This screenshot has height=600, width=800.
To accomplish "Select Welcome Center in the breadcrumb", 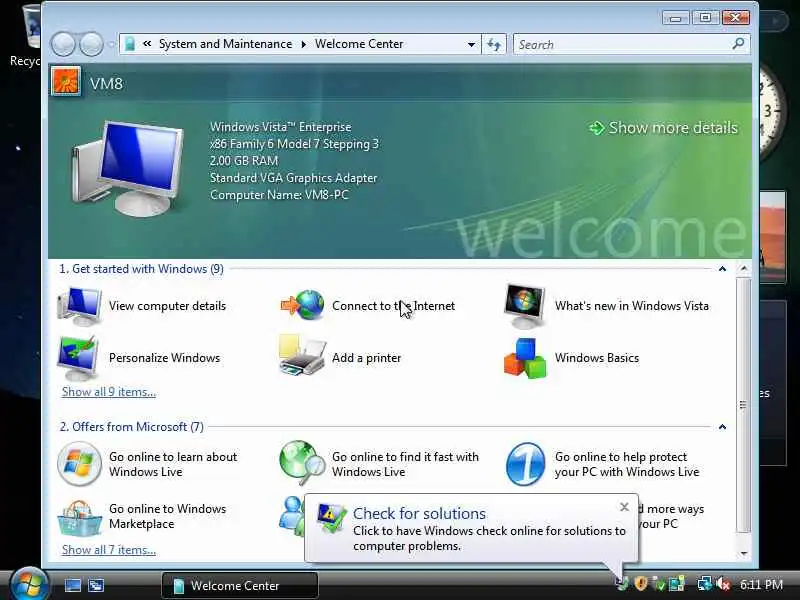I will point(359,44).
